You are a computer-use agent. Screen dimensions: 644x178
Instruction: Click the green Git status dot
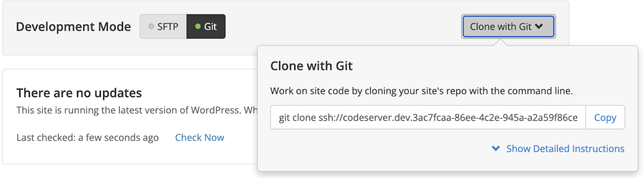(198, 26)
